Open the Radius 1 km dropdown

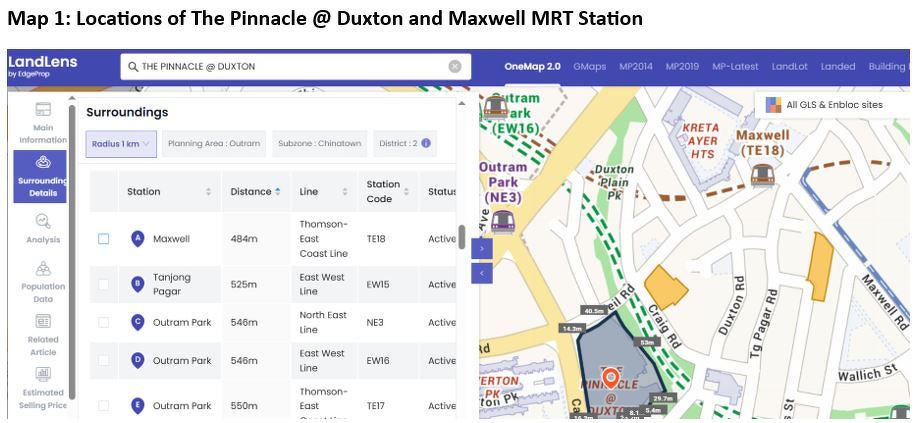click(121, 143)
